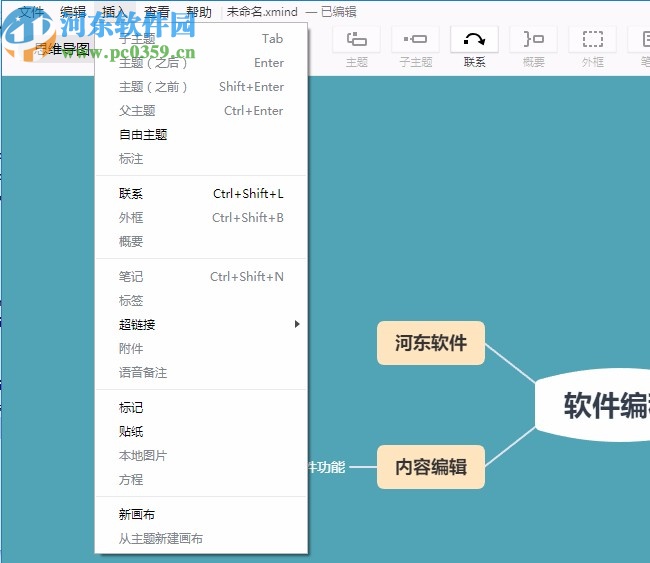
Task: Select the 河东软件 topic node
Action: pos(431,343)
